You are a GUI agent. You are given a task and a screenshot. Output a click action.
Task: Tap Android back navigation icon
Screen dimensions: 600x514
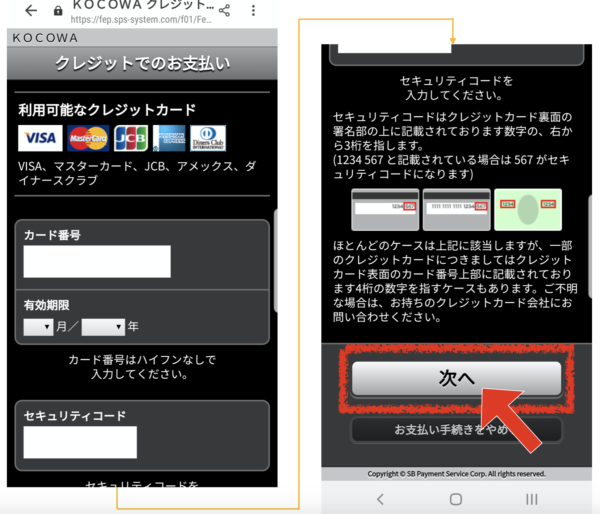(x=380, y=499)
